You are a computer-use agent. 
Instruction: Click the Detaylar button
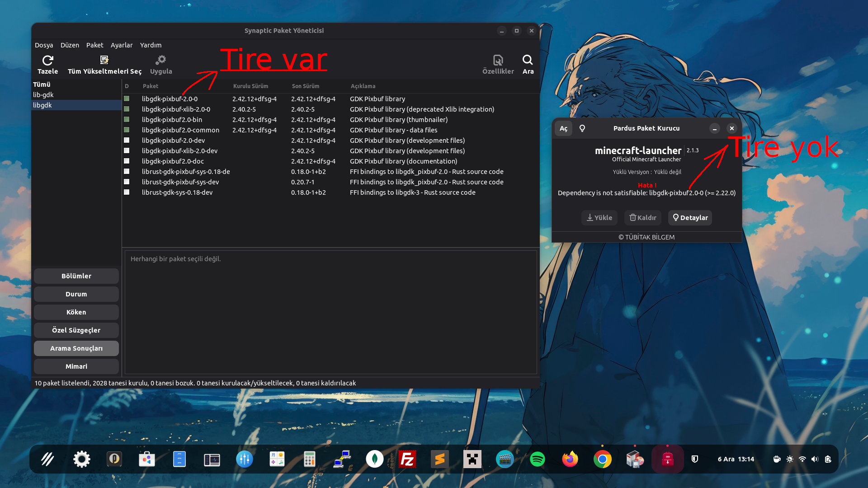pyautogui.click(x=690, y=218)
